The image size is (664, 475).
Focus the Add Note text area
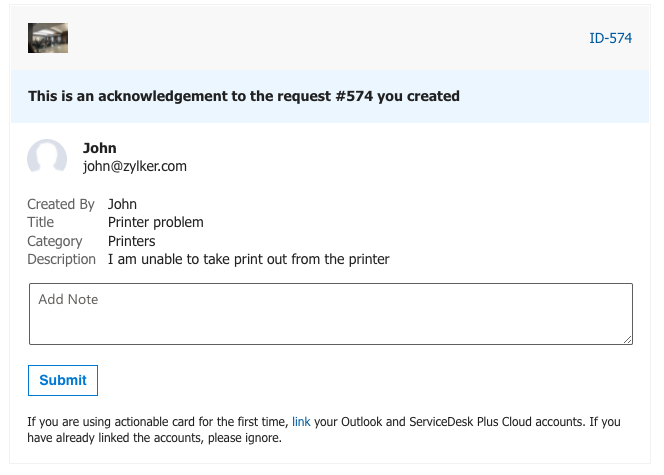pos(331,314)
